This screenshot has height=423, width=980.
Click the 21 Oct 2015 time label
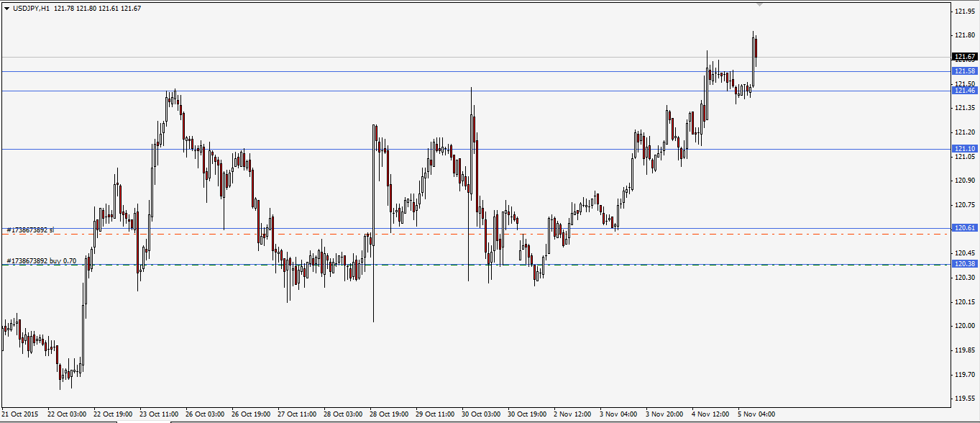pyautogui.click(x=20, y=414)
